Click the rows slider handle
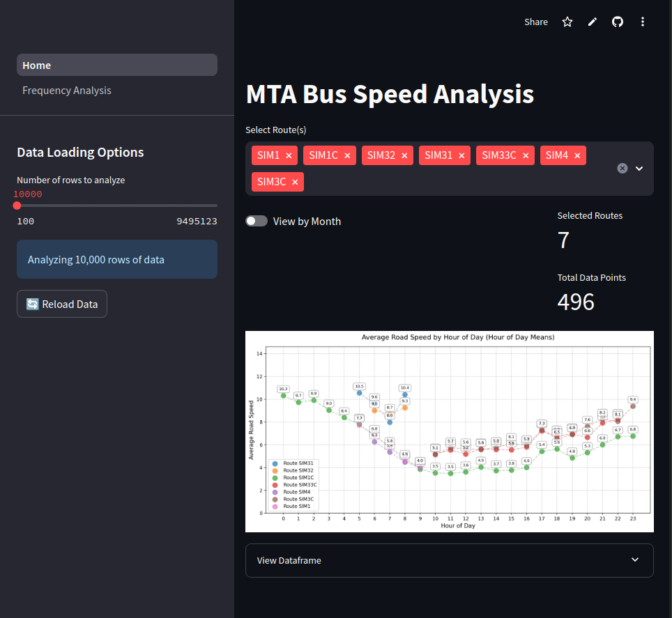This screenshot has width=672, height=618. coord(17,206)
